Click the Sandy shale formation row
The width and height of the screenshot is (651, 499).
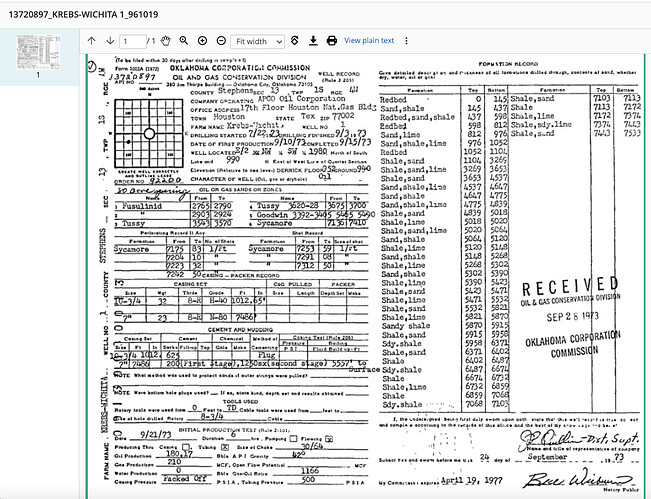point(406,326)
